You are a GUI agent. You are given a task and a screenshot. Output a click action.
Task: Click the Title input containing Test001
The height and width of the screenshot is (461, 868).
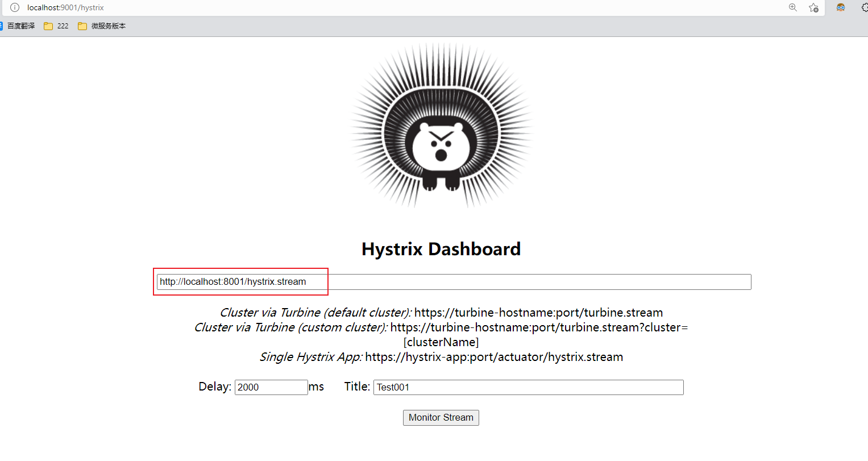528,387
